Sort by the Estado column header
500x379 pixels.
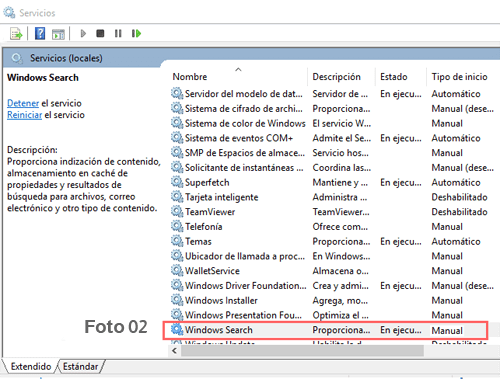(x=394, y=77)
